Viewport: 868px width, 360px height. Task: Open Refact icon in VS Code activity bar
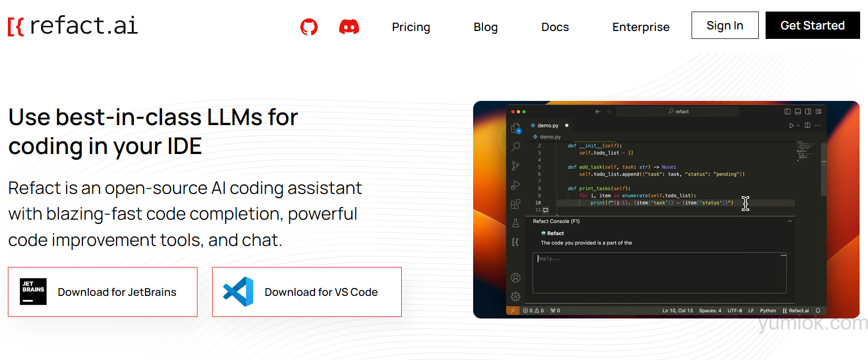[516, 242]
